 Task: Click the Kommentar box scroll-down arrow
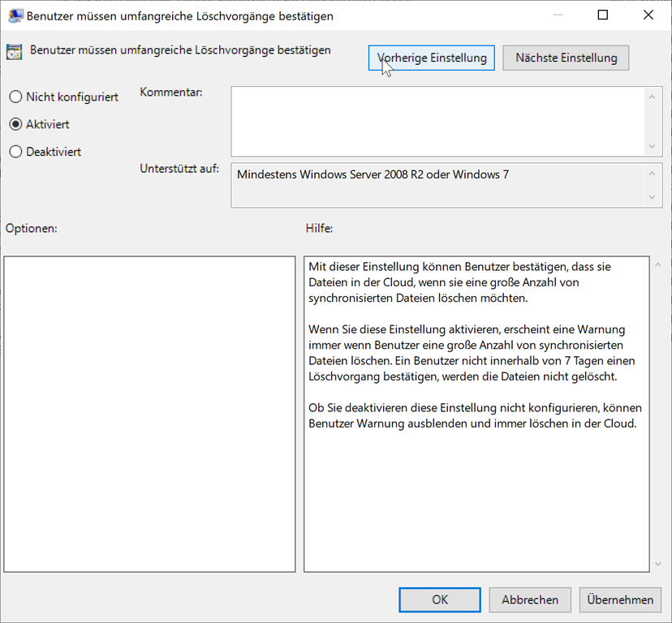653,147
